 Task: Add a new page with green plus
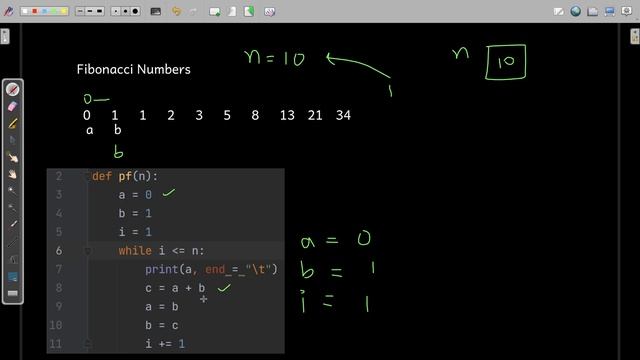click(x=215, y=12)
